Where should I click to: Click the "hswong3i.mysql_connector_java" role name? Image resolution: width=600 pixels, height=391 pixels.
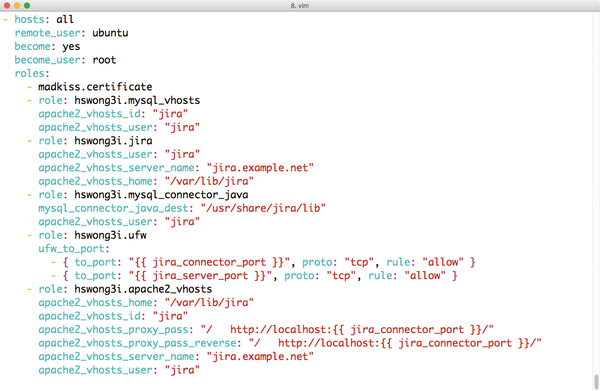161,195
